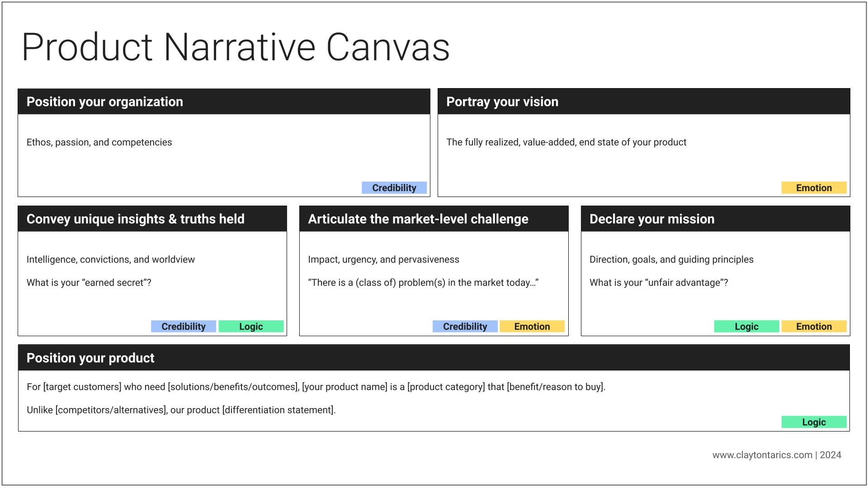This screenshot has width=868, height=488.
Task: Click the 'Unlike [competitors/alternatives]' sentence
Action: [181, 410]
